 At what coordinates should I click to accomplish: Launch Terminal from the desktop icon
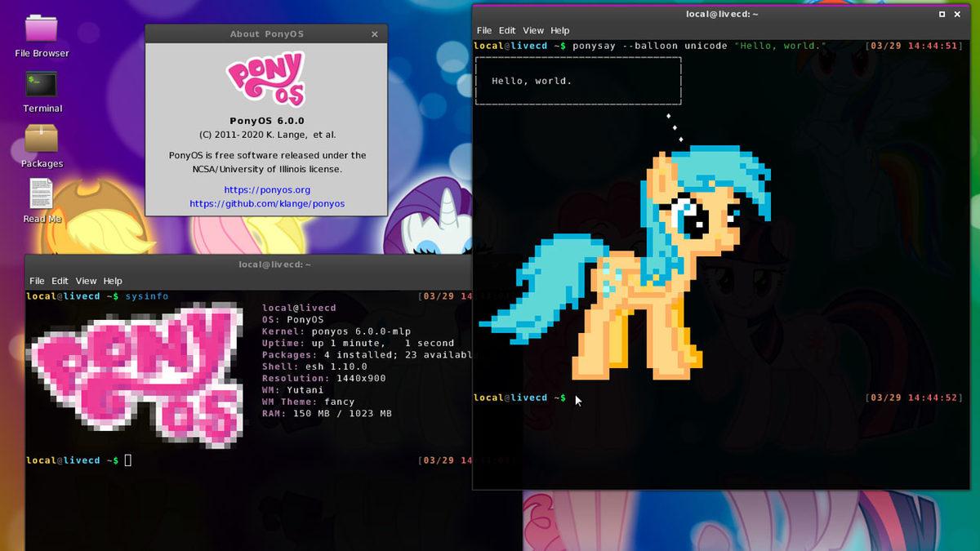point(42,85)
